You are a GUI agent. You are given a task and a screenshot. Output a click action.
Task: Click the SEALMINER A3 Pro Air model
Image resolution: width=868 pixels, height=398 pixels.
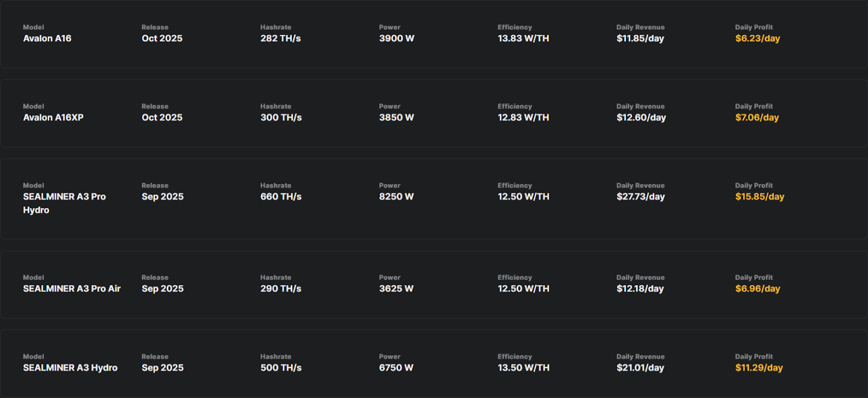(72, 289)
